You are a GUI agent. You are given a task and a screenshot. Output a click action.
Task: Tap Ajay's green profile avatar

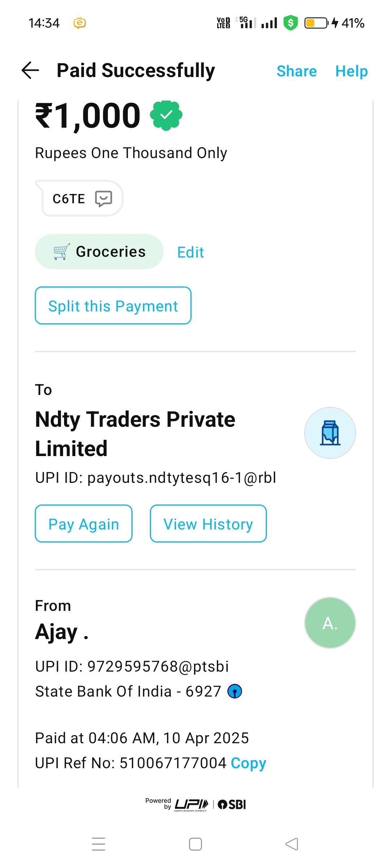pos(330,623)
